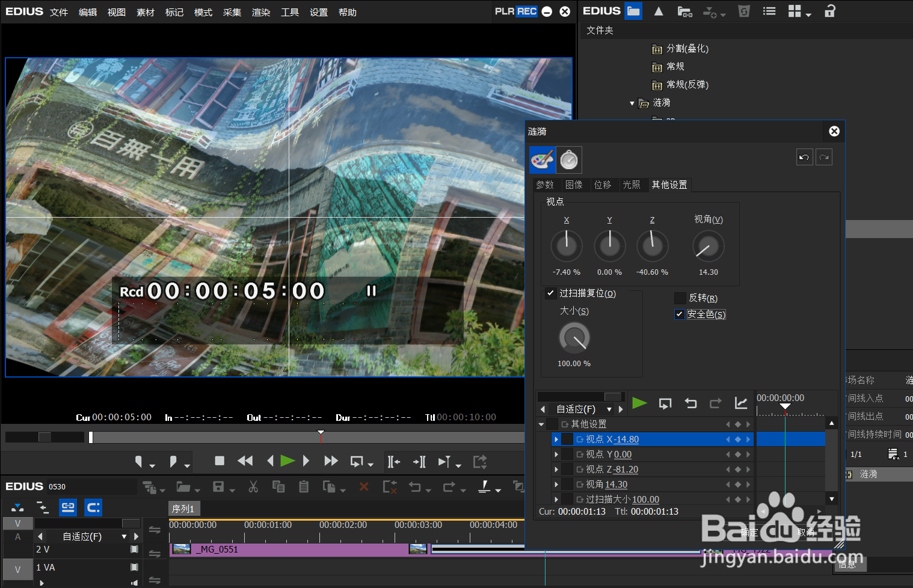
Task: Open the 素材 menu
Action: pyautogui.click(x=146, y=12)
